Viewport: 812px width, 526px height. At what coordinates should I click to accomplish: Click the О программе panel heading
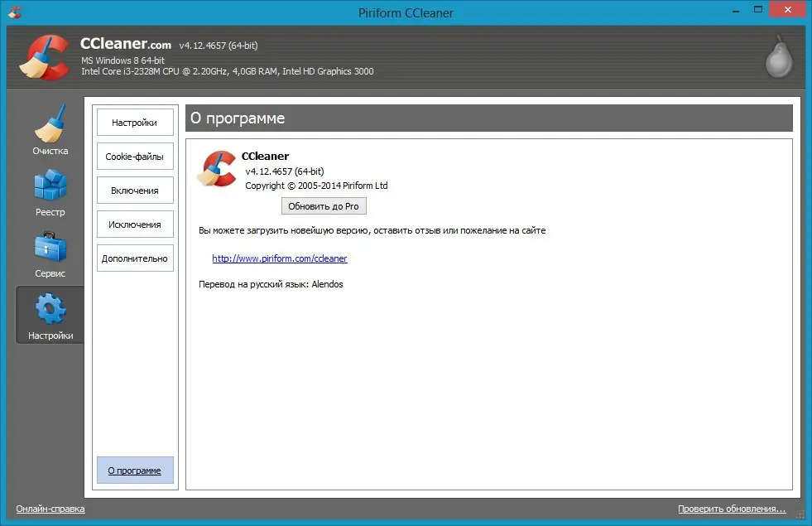(238, 118)
